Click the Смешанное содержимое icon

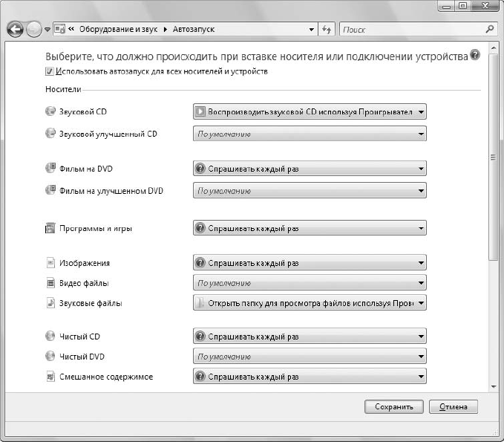[x=50, y=376]
